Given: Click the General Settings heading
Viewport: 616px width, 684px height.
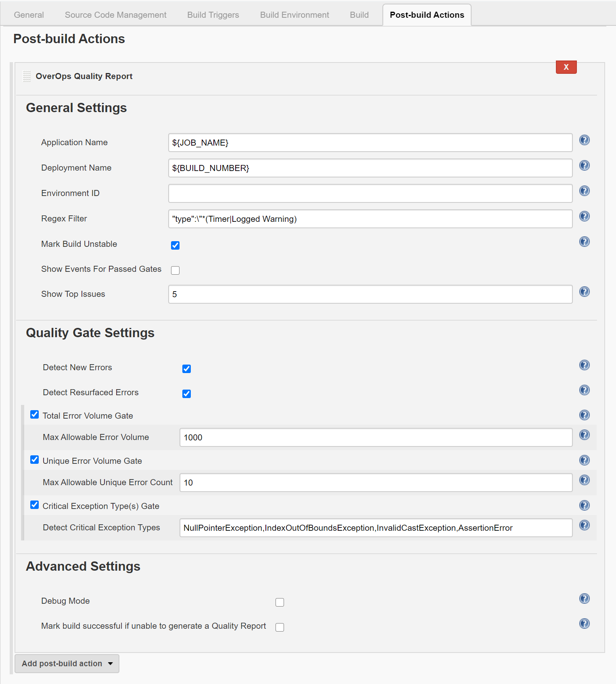Looking at the screenshot, I should [x=76, y=108].
